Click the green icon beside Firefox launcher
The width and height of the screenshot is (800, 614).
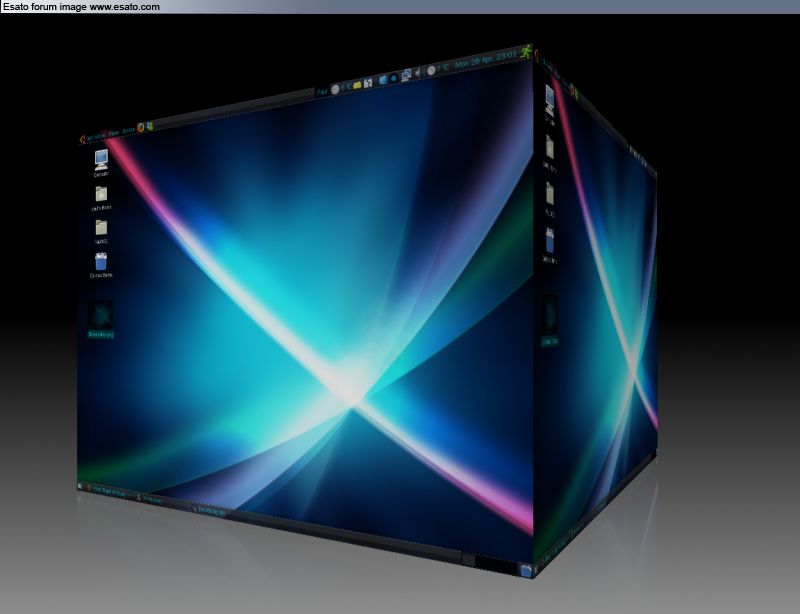coord(150,125)
